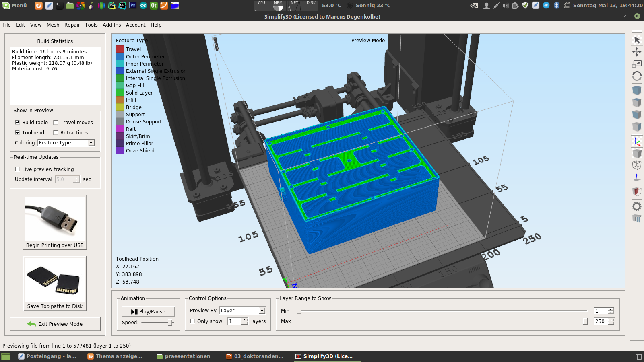
Task: Enable Live preview tracking
Action: point(17,169)
